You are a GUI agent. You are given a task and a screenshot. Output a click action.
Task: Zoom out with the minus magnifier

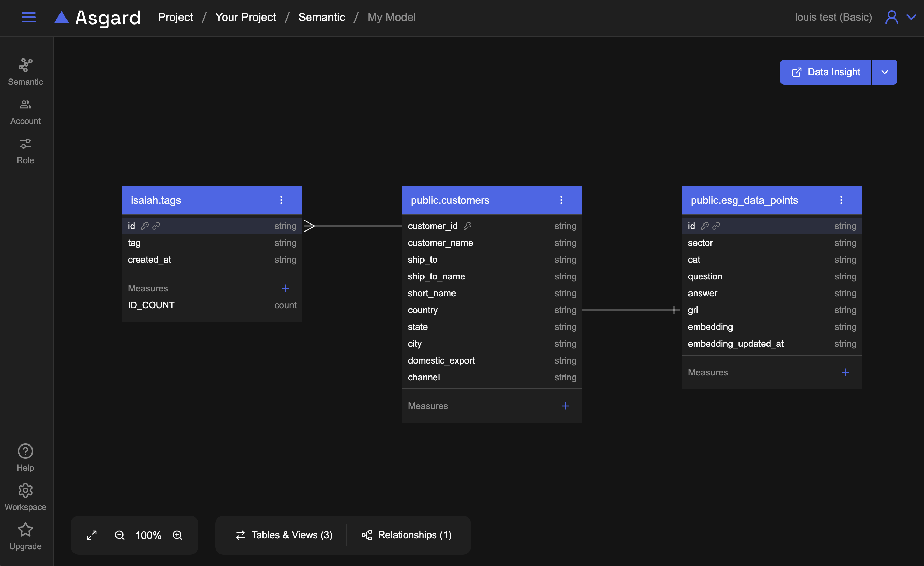[120, 535]
